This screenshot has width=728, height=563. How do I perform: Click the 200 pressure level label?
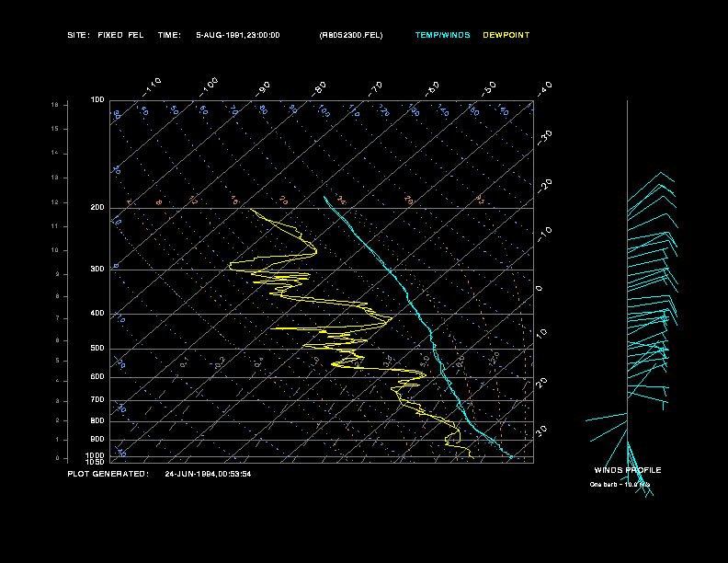point(97,208)
